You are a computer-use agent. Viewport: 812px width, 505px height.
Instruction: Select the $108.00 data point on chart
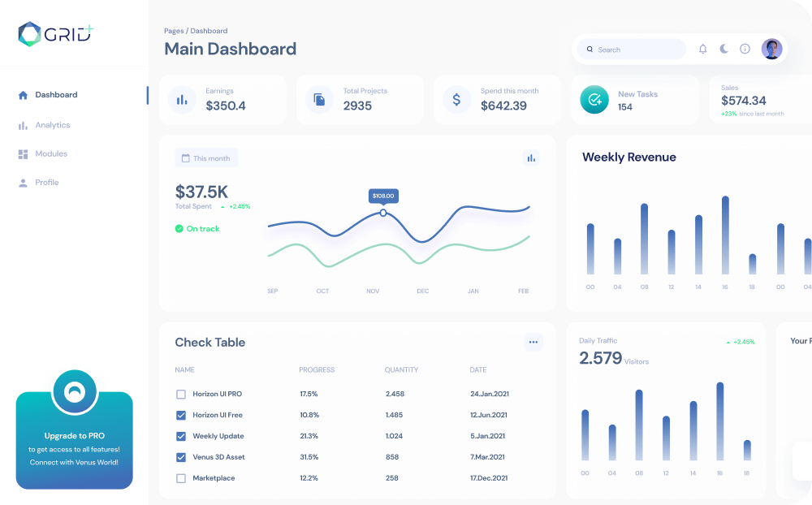click(x=383, y=214)
